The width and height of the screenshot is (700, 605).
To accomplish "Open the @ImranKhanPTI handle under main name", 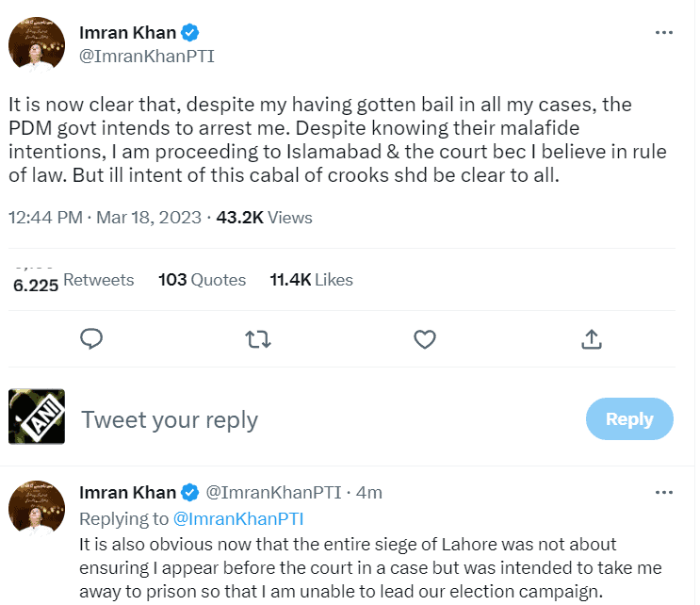I will pos(148,57).
